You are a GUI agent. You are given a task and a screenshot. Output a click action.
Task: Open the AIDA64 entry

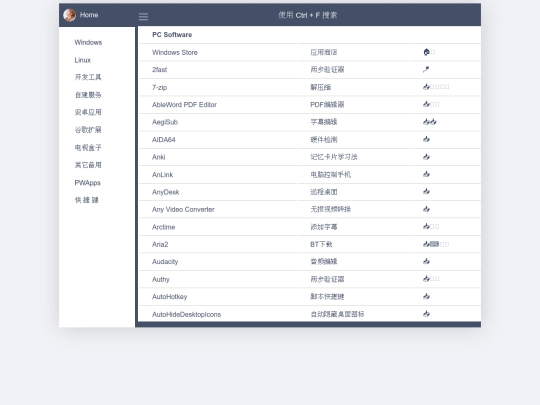pos(164,139)
